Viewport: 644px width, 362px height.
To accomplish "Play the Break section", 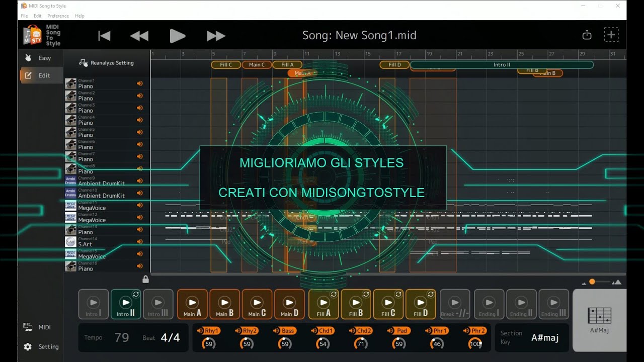I will pos(455,304).
